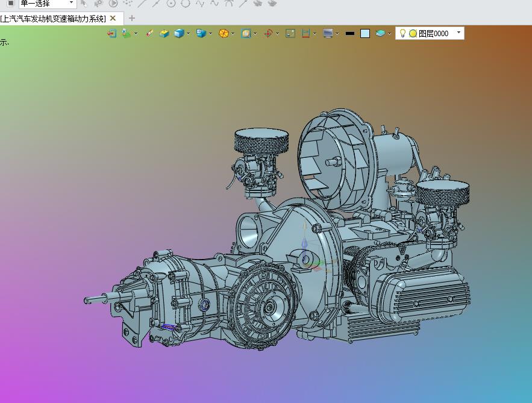Expand the arrow next to blue cube icon
Screen dimensions: 532x403
(189, 34)
